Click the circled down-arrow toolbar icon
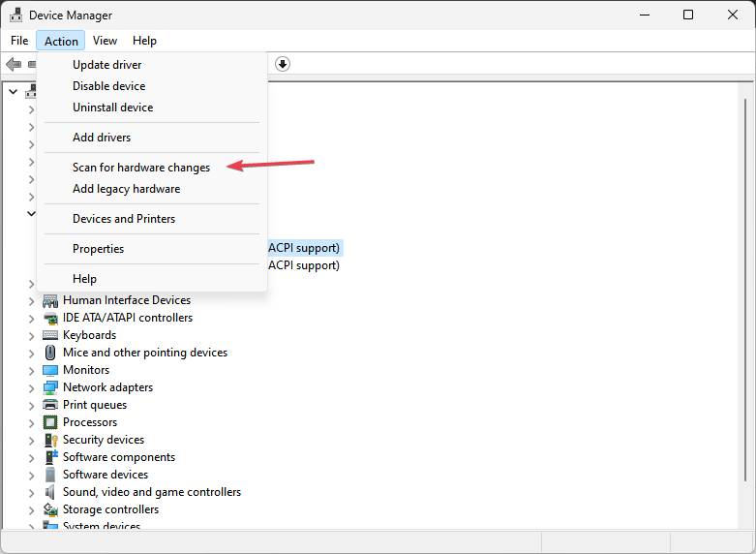 click(x=283, y=64)
